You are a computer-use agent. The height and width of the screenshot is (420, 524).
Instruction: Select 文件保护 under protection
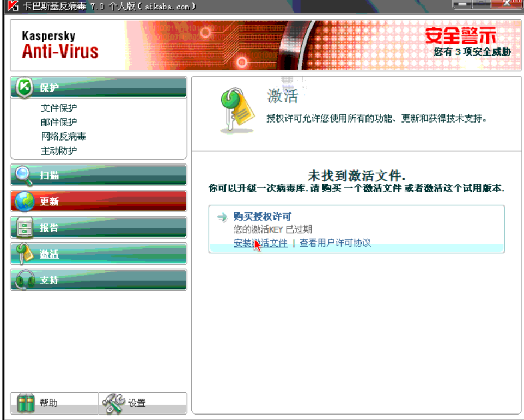59,108
